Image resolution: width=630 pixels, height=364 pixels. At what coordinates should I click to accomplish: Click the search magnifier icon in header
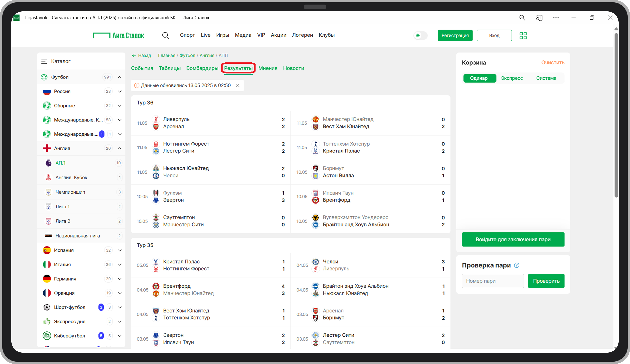pos(165,35)
